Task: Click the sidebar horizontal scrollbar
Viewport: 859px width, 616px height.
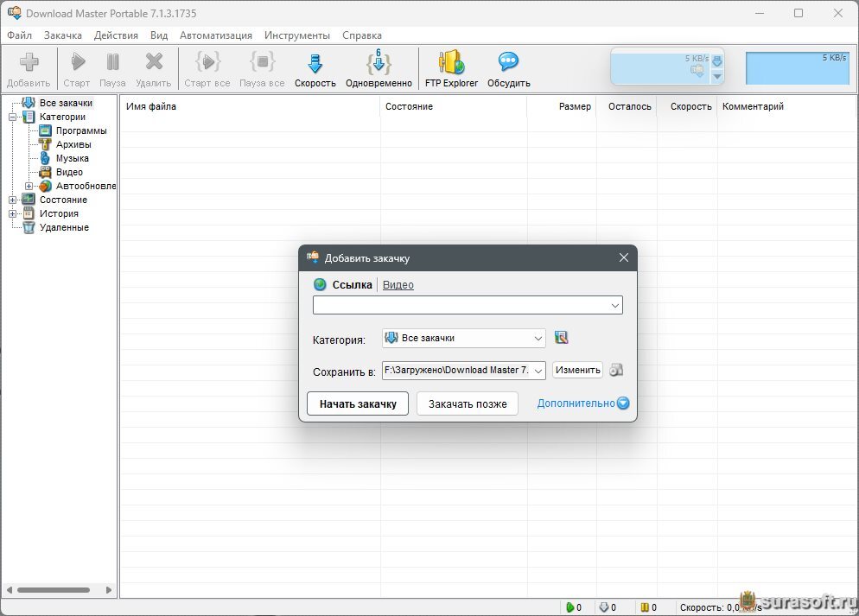Action: pos(54,590)
